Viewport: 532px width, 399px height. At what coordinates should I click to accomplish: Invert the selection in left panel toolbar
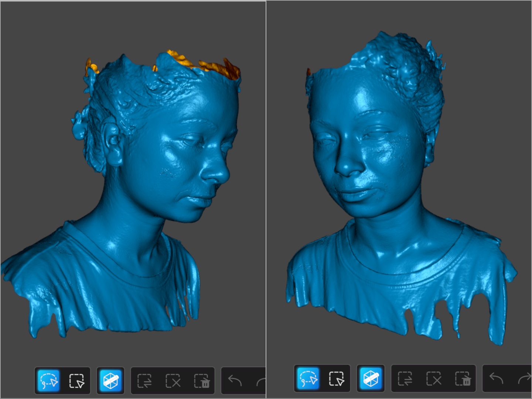coord(144,381)
